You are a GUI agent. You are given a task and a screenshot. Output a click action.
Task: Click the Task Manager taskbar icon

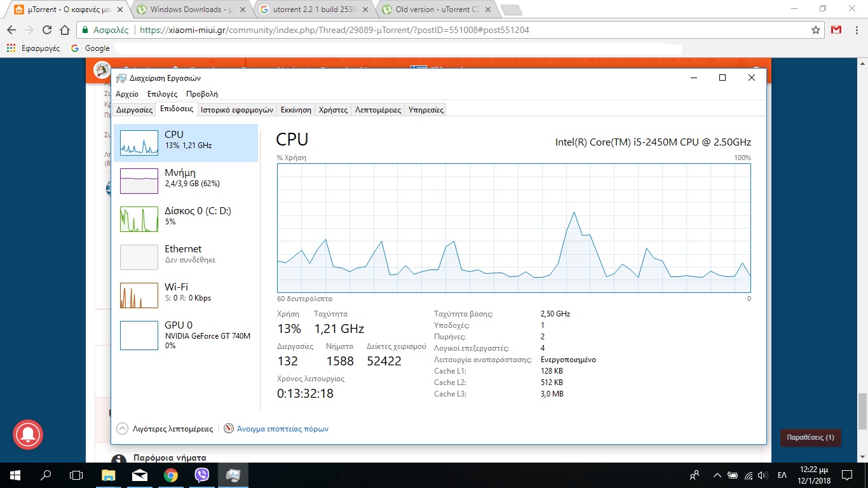[233, 475]
